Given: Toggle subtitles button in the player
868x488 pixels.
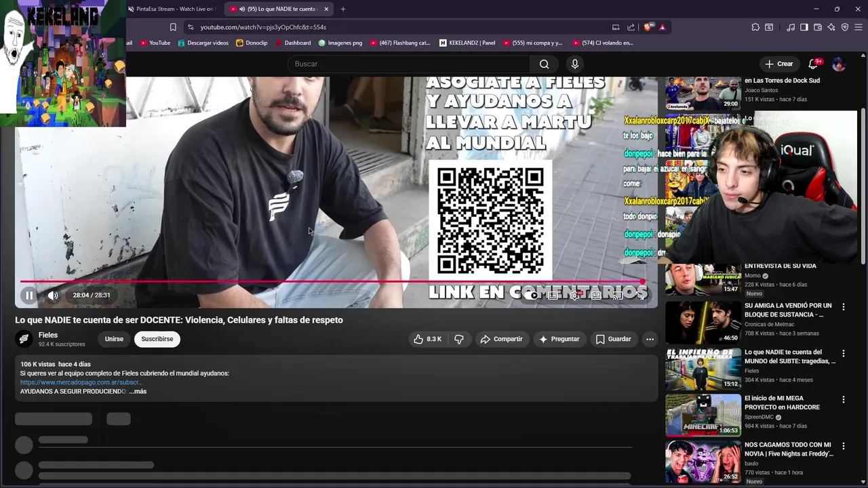Looking at the screenshot, I should point(553,296).
